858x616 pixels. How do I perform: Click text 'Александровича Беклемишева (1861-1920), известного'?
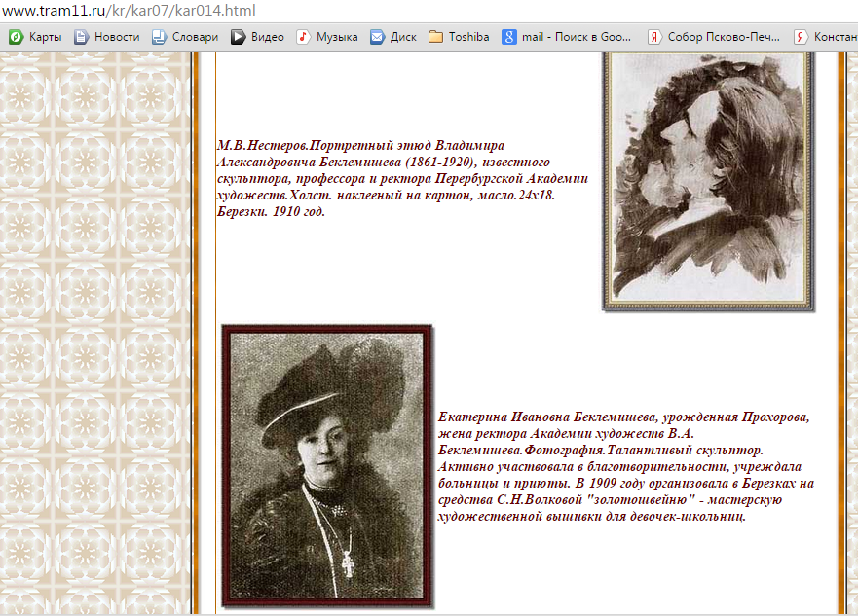click(383, 162)
